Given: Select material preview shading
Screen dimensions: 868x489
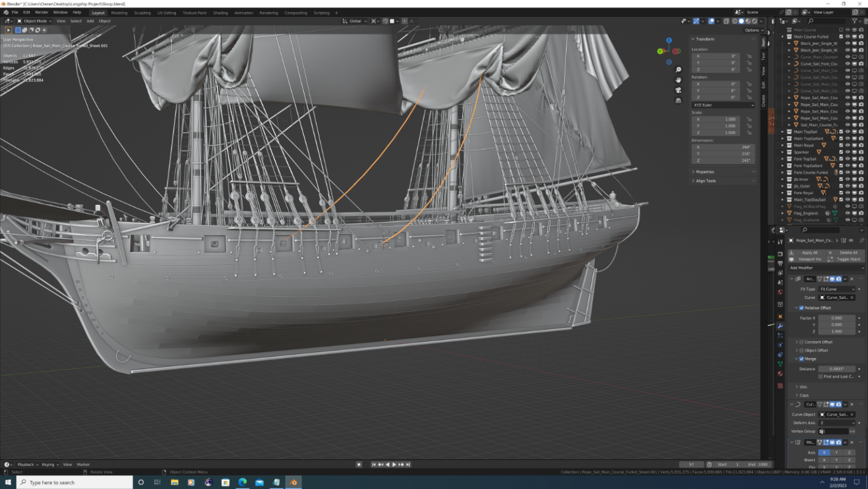Looking at the screenshot, I should pyautogui.click(x=749, y=21).
